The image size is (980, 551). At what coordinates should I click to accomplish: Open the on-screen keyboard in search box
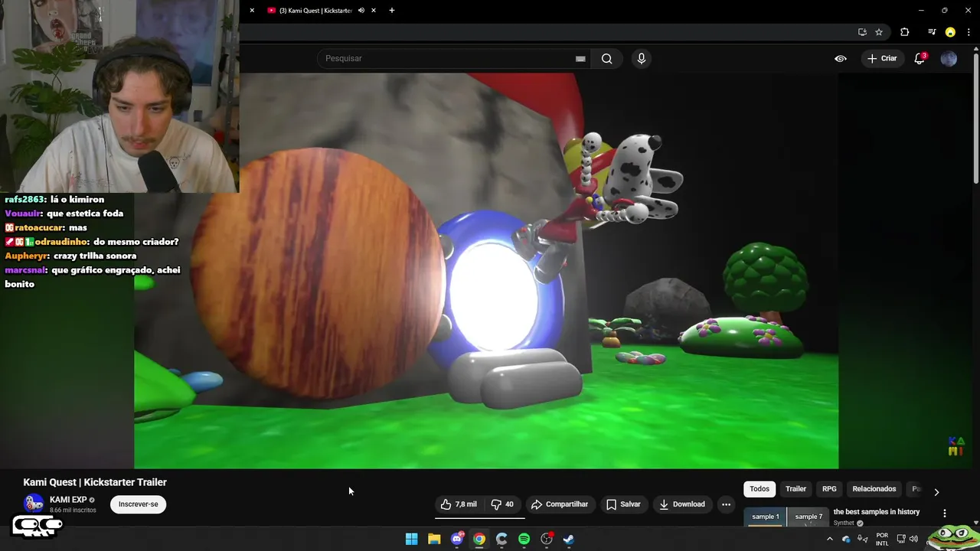pyautogui.click(x=580, y=59)
